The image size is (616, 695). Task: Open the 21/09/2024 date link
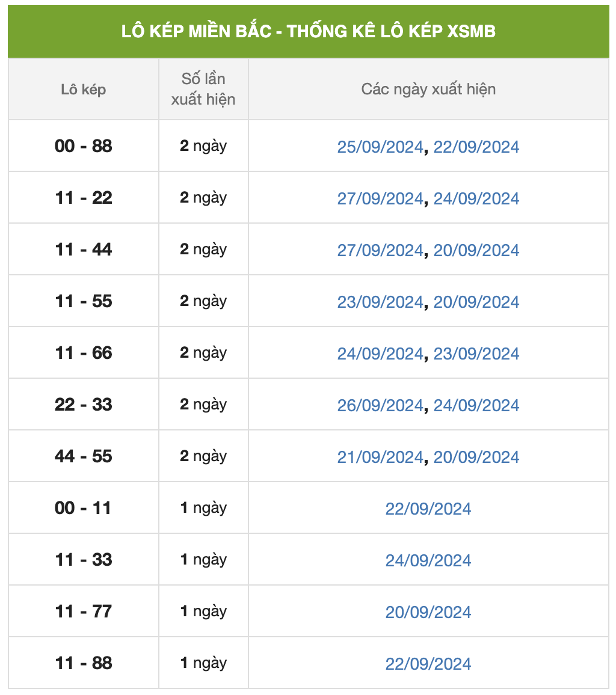tap(380, 458)
